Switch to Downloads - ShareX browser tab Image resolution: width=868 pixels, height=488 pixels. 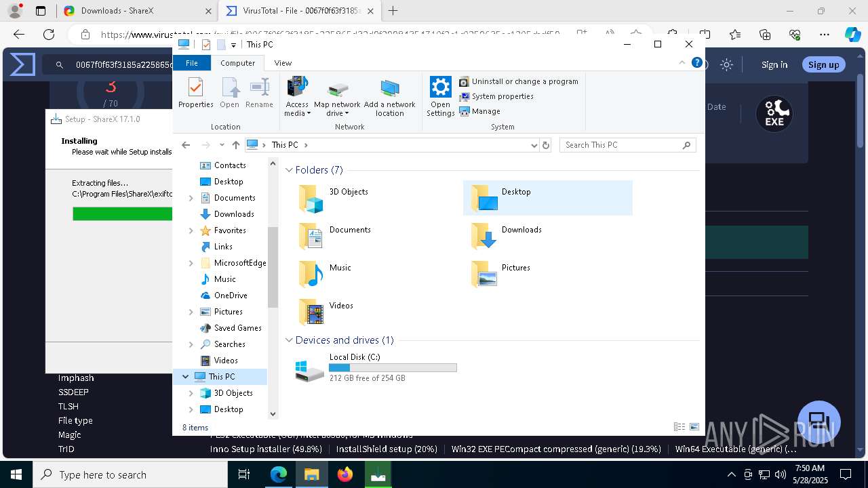[x=136, y=11]
